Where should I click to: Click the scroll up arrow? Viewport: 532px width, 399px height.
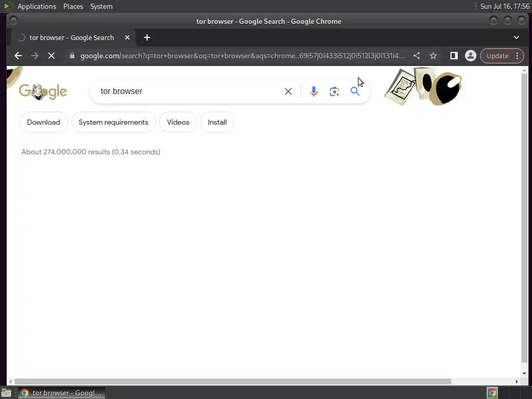(524, 70)
